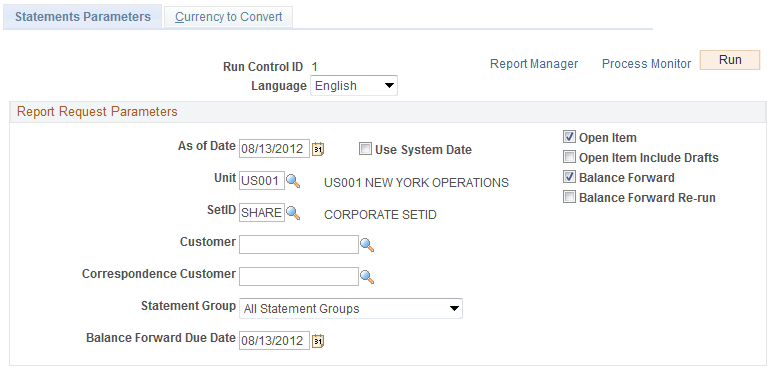
Task: Focus the Correspondence Customer input field
Action: point(299,277)
